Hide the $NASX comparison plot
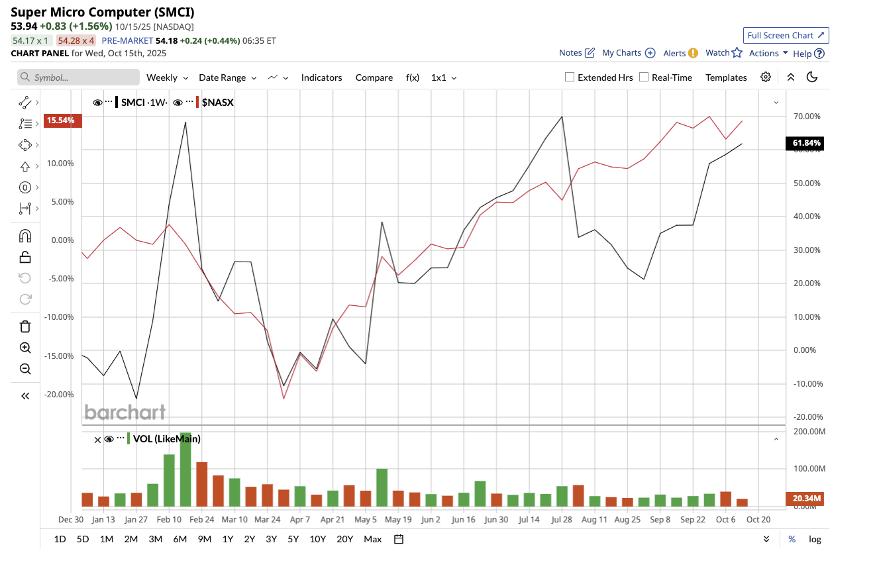The image size is (877, 588). (x=178, y=103)
